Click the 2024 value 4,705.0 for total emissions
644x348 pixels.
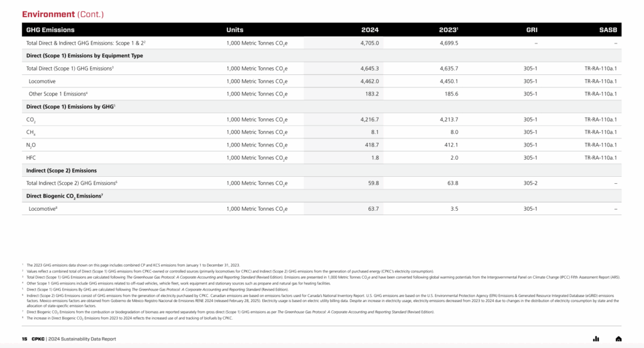369,43
